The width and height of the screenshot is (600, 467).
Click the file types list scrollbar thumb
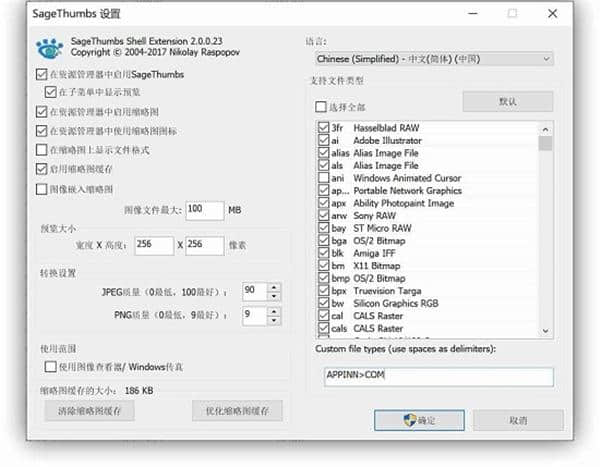coord(545,144)
